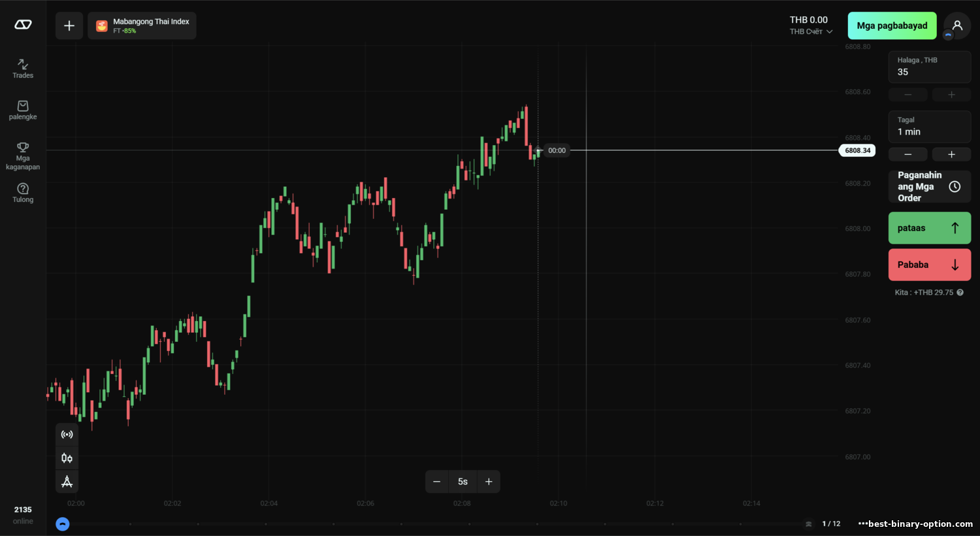This screenshot has height=536, width=980.
Task: Click the 2135 online counter
Action: [23, 515]
